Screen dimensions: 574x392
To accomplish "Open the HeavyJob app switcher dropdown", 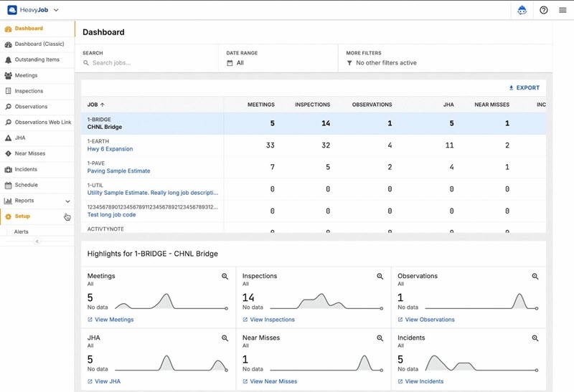I will tap(56, 10).
